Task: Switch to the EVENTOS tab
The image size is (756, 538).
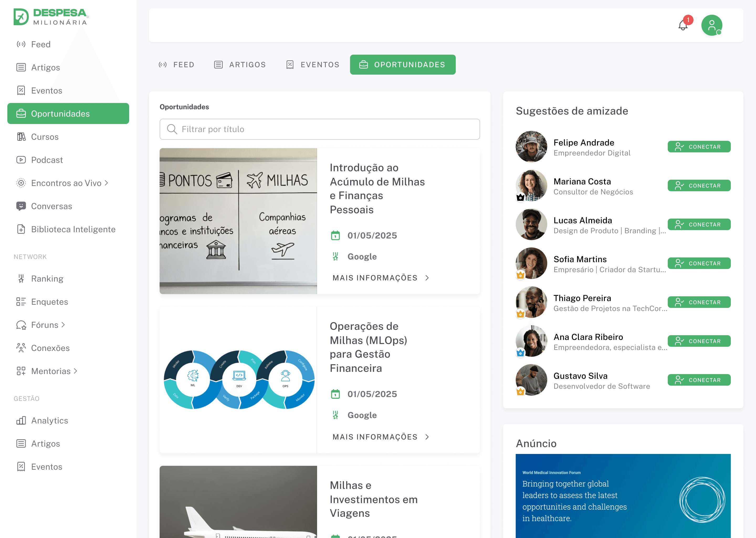Action: (x=313, y=65)
